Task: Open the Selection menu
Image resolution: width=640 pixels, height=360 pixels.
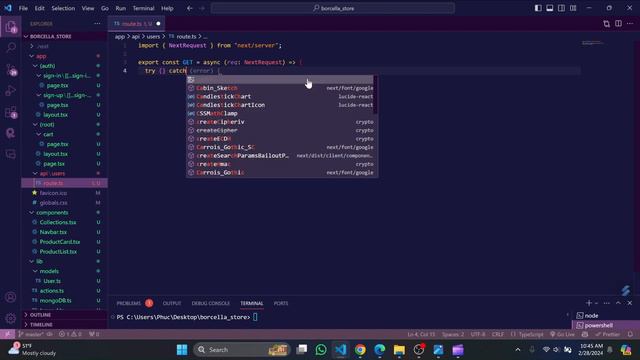Action: (x=63, y=8)
